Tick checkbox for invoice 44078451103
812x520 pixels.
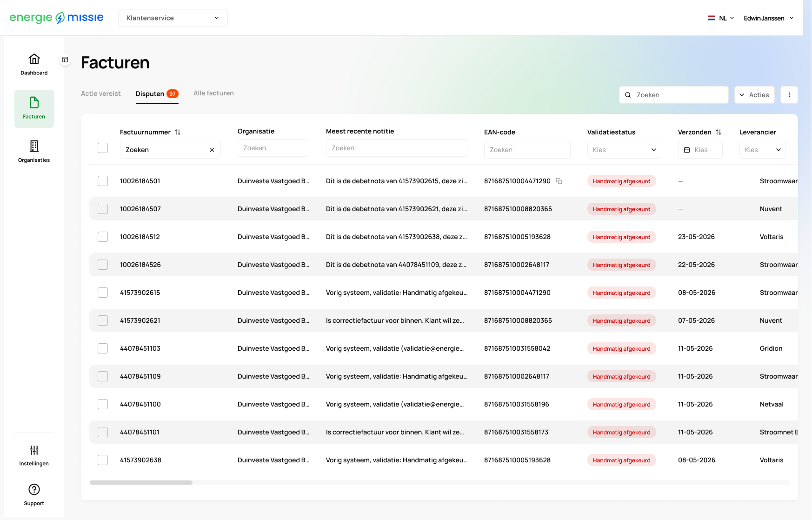tap(103, 348)
